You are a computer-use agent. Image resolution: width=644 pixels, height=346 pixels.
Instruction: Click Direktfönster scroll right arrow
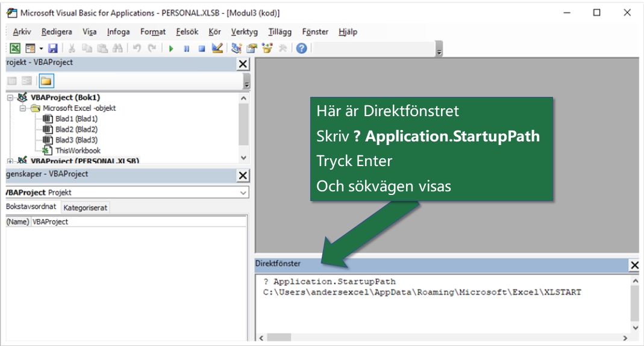point(625,338)
